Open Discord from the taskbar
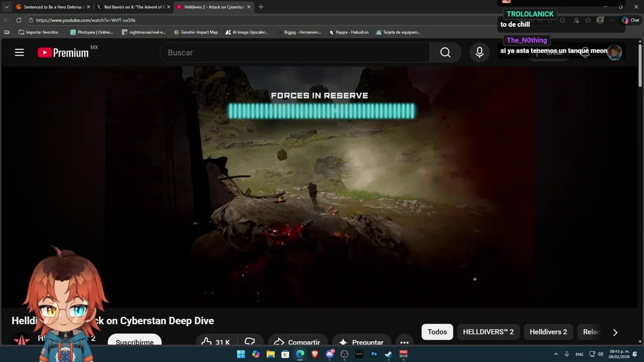Image resolution: width=644 pixels, height=362 pixels. pyautogui.click(x=330, y=354)
